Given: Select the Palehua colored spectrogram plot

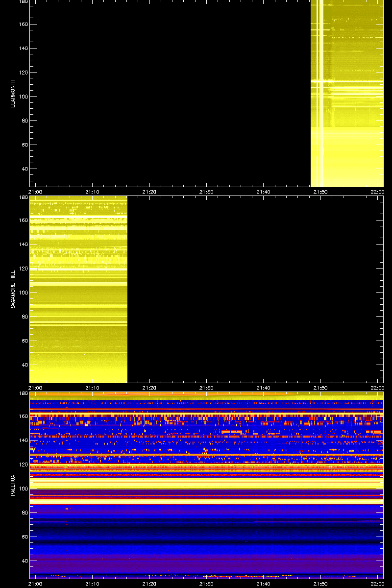Looking at the screenshot, I should coord(206,485).
